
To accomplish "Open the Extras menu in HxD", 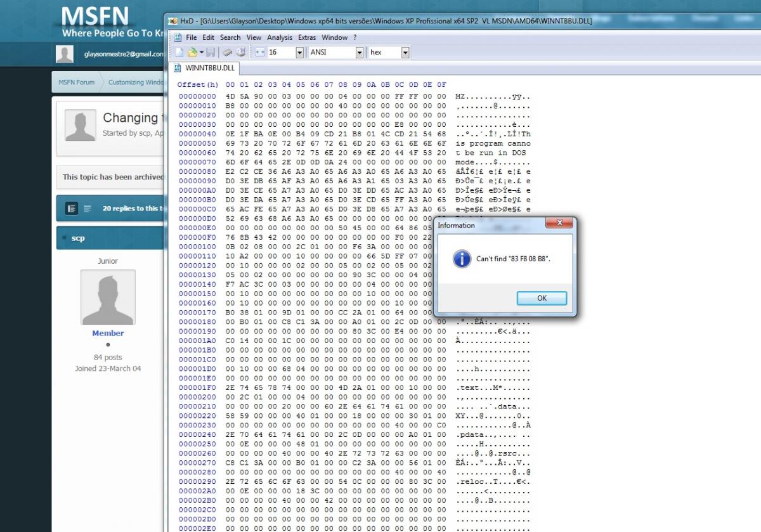I will [307, 37].
